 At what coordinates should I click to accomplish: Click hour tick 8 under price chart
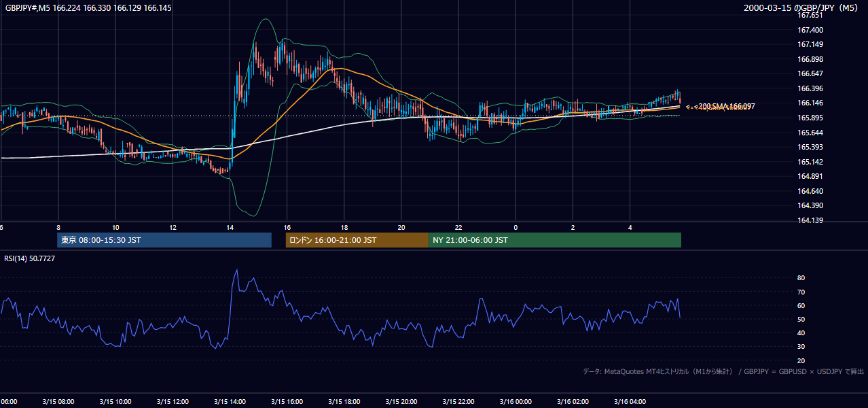point(58,227)
